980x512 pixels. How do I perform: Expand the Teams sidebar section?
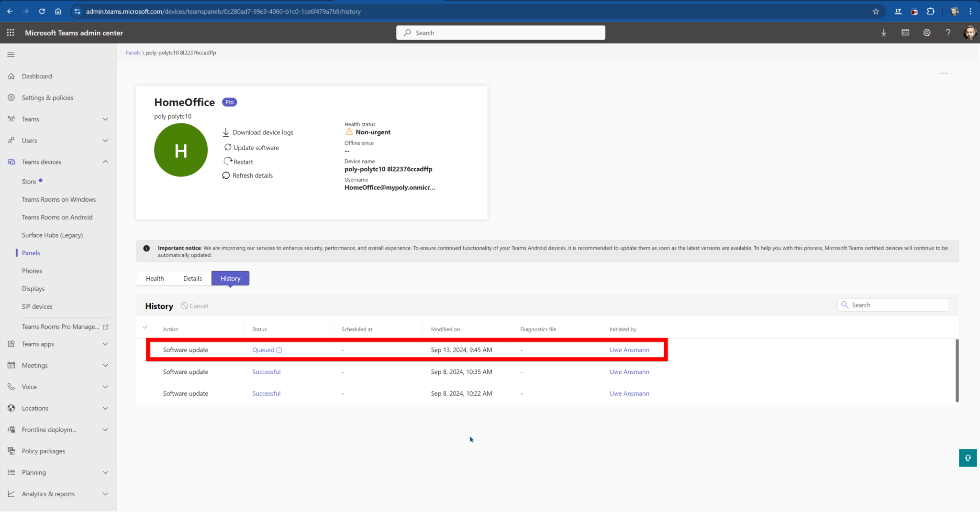(105, 119)
